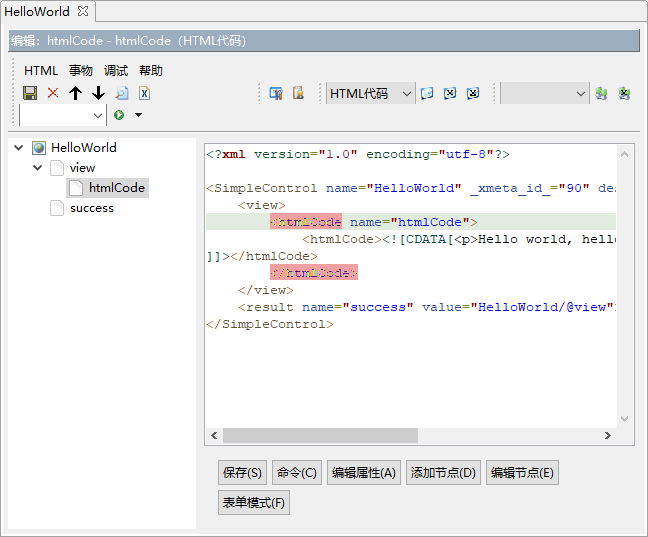Select the htmlCode node in tree

pyautogui.click(x=117, y=188)
